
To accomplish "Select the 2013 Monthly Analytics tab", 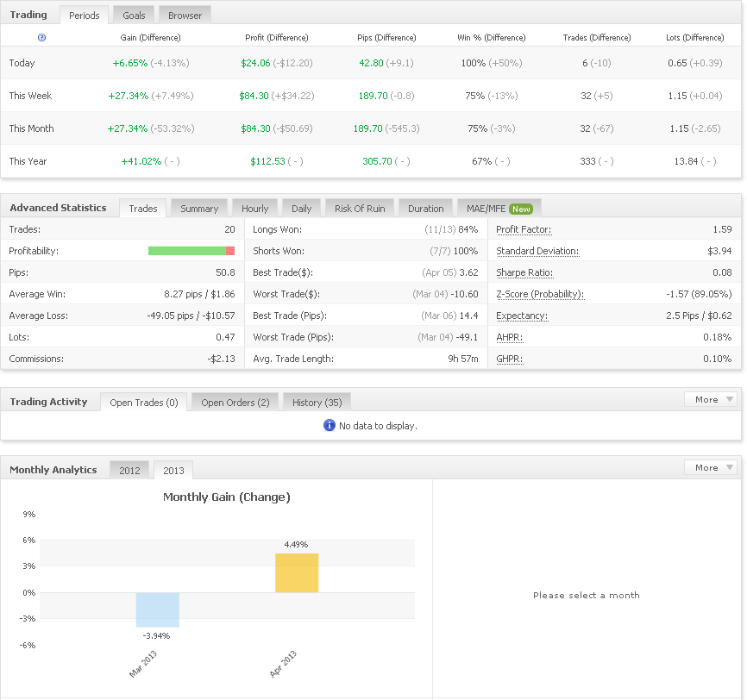I will click(x=173, y=471).
